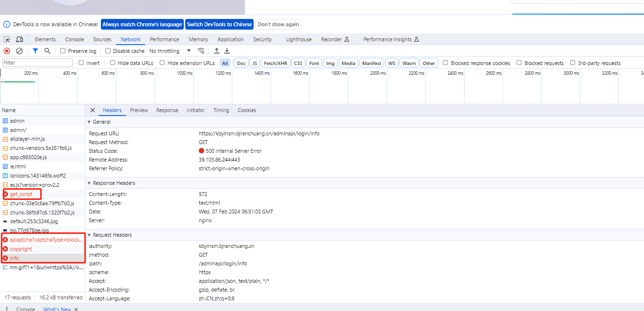
Task: Enable Preserve log checkbox
Action: point(63,51)
